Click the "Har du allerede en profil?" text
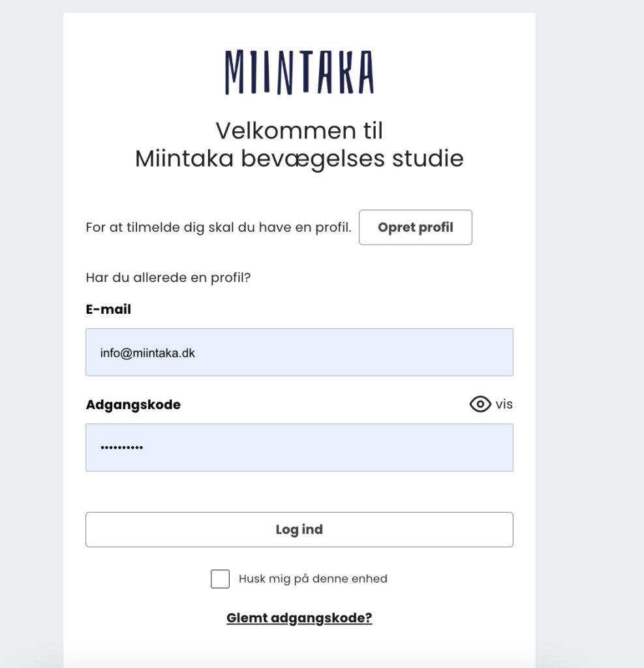 [168, 278]
